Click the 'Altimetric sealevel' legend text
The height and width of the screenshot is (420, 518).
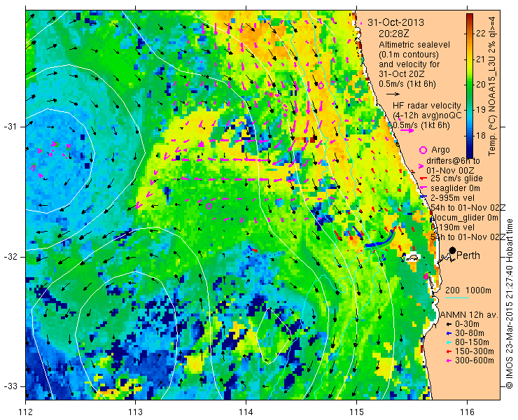tap(414, 45)
